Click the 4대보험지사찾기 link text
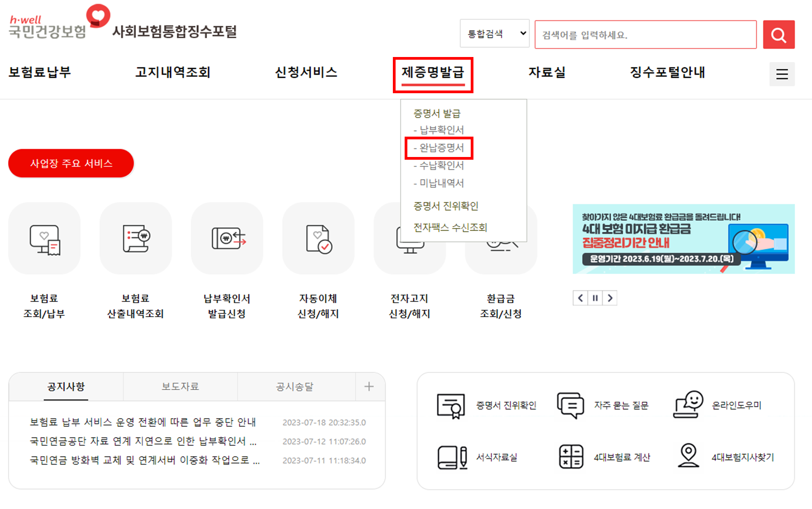Viewport: 812px width, 509px height. point(743,457)
